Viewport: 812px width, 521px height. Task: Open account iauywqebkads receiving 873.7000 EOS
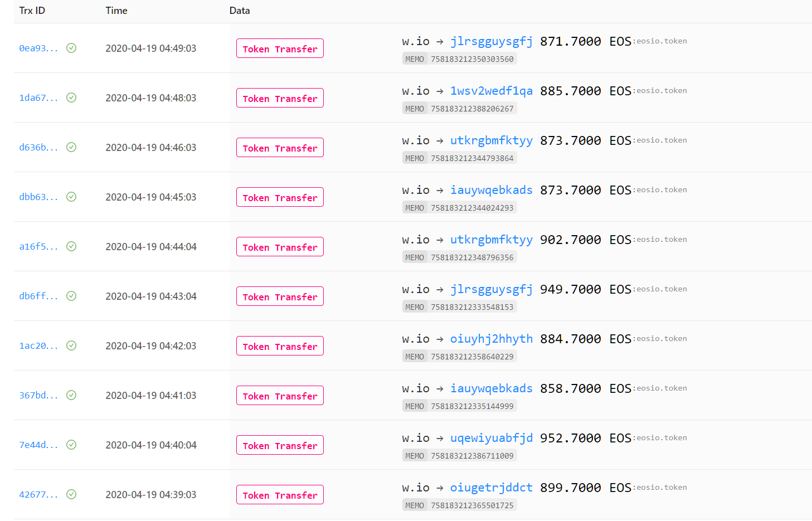(x=492, y=191)
